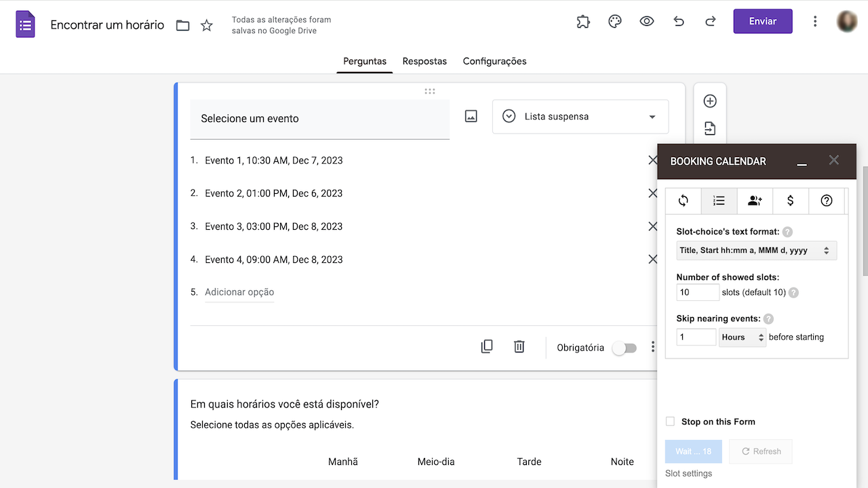Click the Meio-dia column header
Screen dimensions: 868x488
(x=436, y=462)
